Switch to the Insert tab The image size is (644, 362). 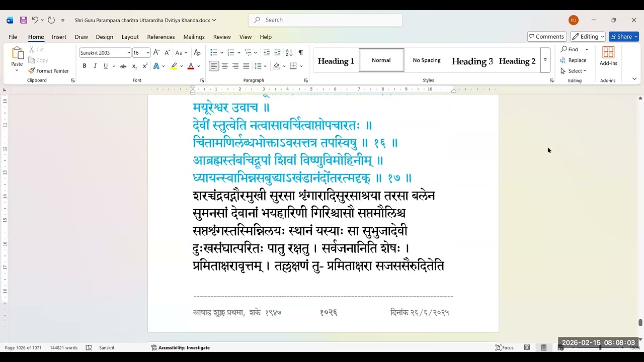click(x=59, y=37)
